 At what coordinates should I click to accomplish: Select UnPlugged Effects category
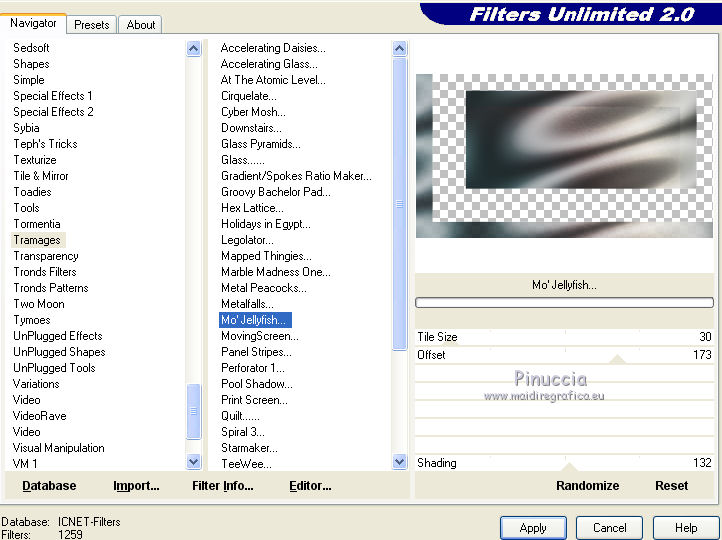tap(58, 336)
